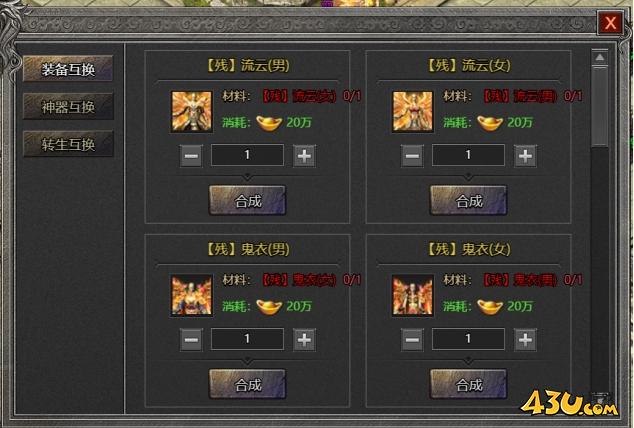The image size is (634, 428).
Task: Decrease quantity for 【残】流云(女) with minus
Action: click(x=412, y=156)
